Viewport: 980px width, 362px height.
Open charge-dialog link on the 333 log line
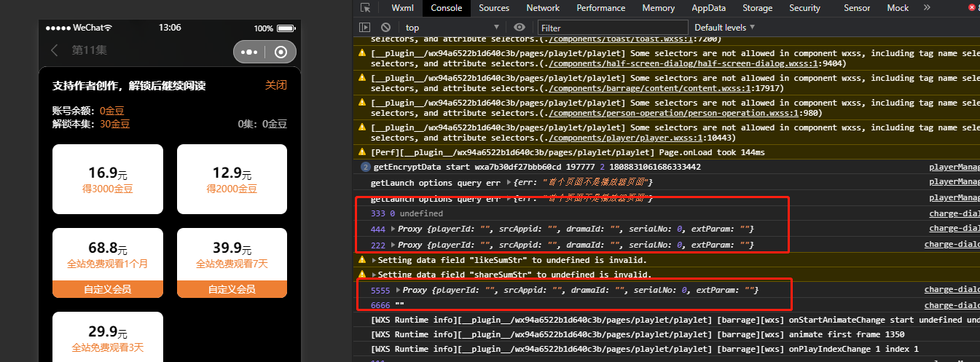[x=954, y=213]
